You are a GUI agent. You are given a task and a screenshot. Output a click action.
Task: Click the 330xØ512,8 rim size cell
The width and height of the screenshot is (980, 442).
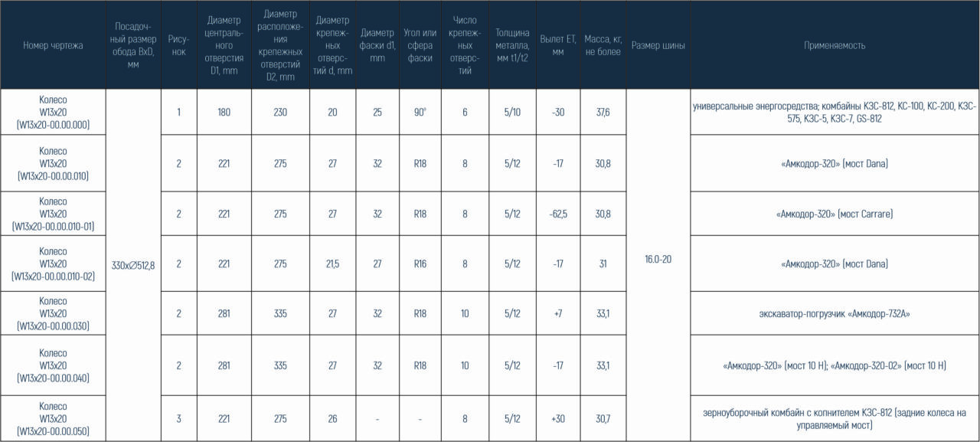(x=133, y=265)
